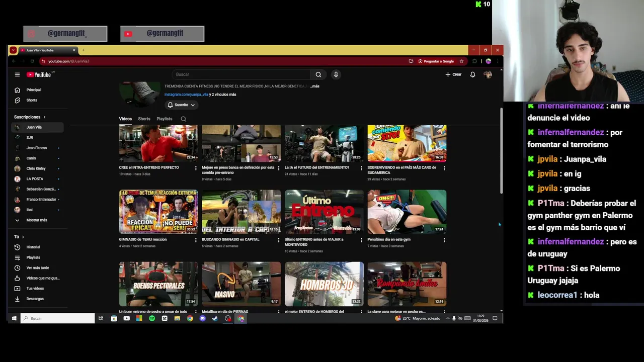Open Franco Entrenador subscription
Image resolution: width=644 pixels, height=362 pixels.
pyautogui.click(x=38, y=200)
